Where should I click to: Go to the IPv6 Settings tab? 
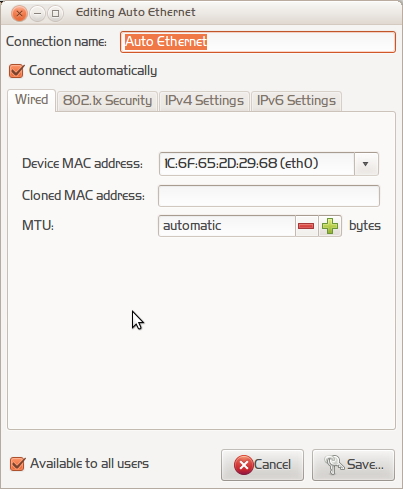click(296, 101)
